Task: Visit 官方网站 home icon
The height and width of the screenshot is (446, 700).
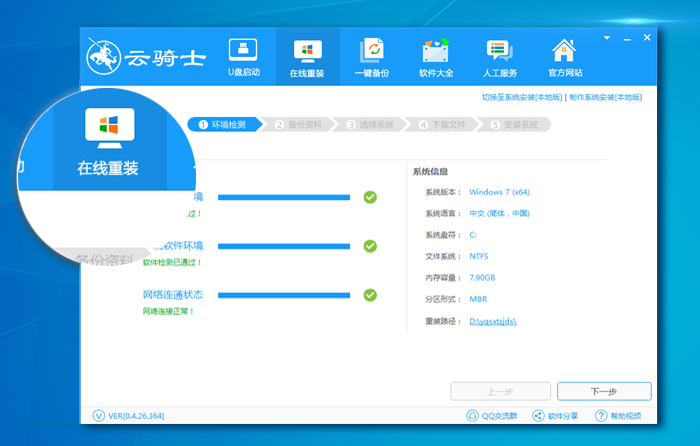Action: 565,58
